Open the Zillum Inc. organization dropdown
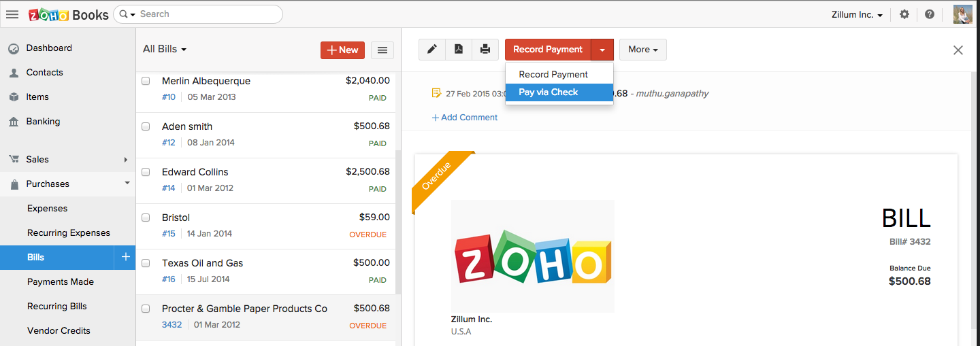Screen dimensions: 980x346 click(857, 14)
